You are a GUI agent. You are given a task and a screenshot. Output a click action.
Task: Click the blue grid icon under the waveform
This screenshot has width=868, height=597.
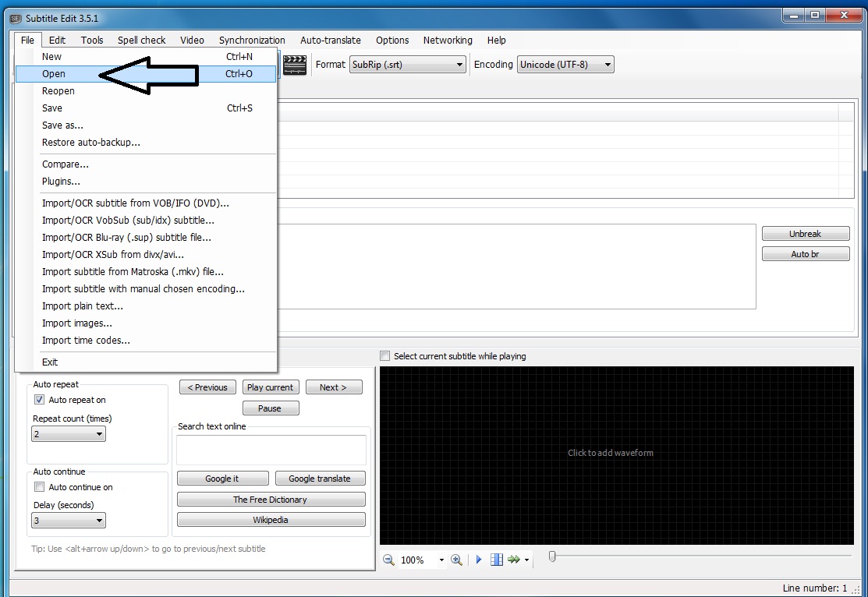pyautogui.click(x=497, y=560)
